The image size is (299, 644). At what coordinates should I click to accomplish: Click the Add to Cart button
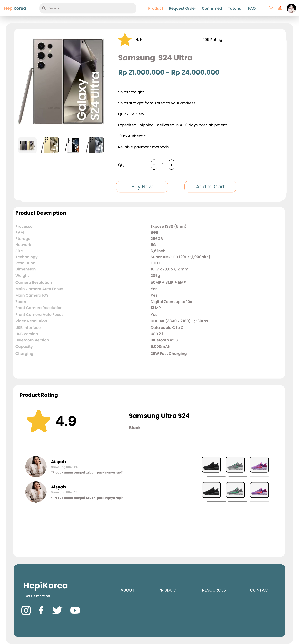coord(210,186)
